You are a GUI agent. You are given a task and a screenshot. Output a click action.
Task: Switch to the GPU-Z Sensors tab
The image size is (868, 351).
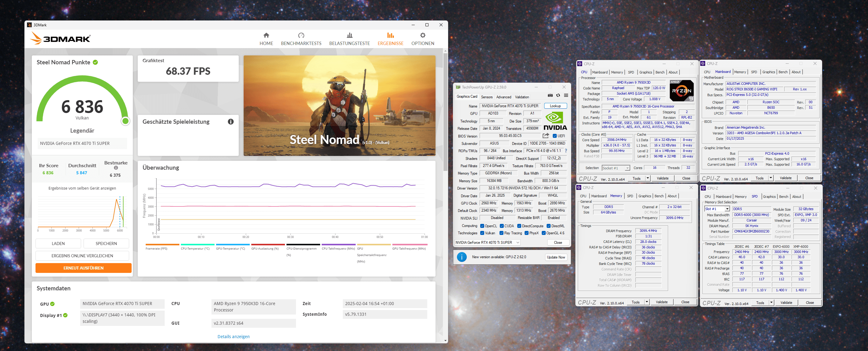[x=487, y=97]
